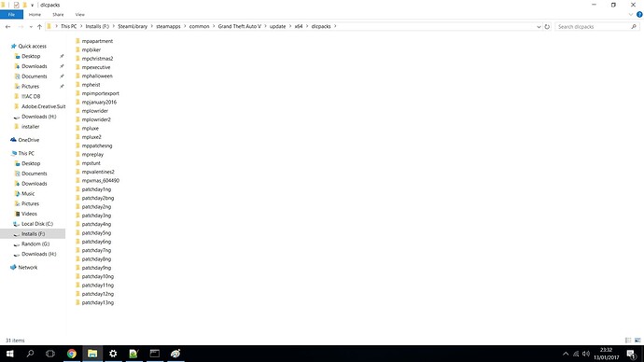
Task: Switch to large icons view button
Action: tap(637, 341)
